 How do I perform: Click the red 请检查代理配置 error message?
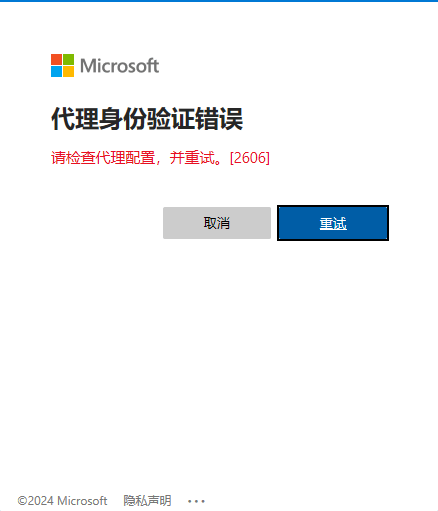pyautogui.click(x=160, y=158)
